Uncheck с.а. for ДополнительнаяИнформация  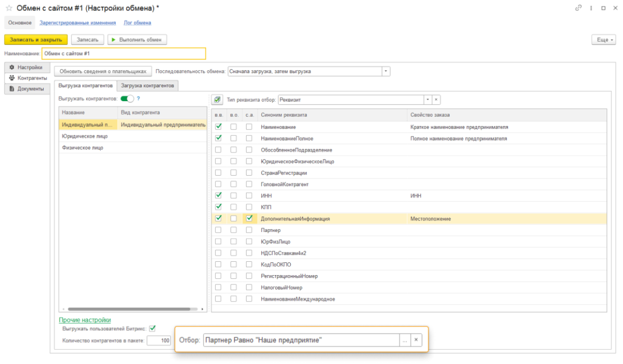pyautogui.click(x=249, y=218)
